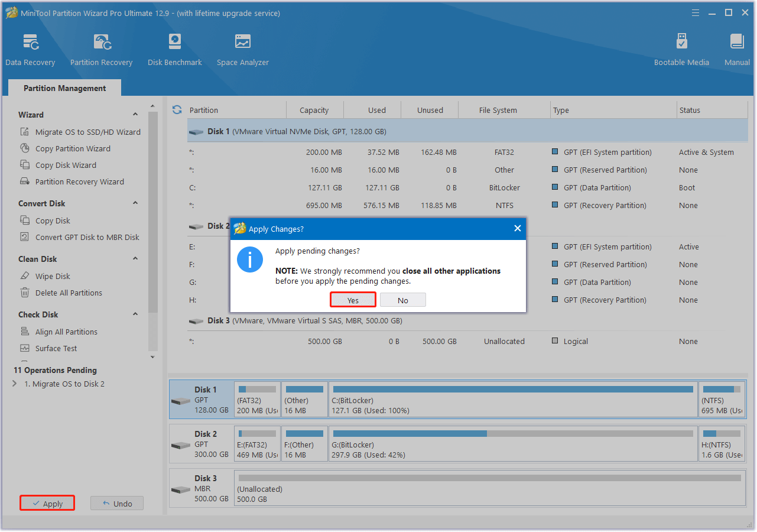
Task: Close the Apply Changes dialog
Action: pyautogui.click(x=518, y=228)
